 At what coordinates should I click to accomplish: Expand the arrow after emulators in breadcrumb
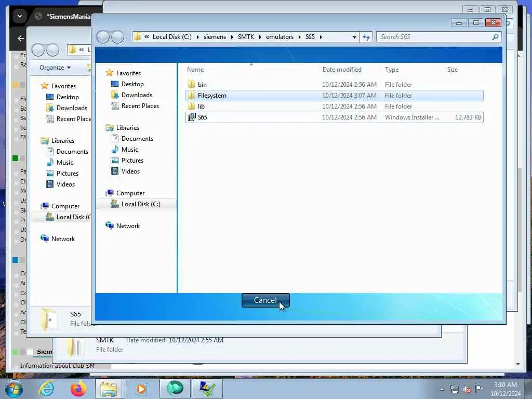[300, 37]
